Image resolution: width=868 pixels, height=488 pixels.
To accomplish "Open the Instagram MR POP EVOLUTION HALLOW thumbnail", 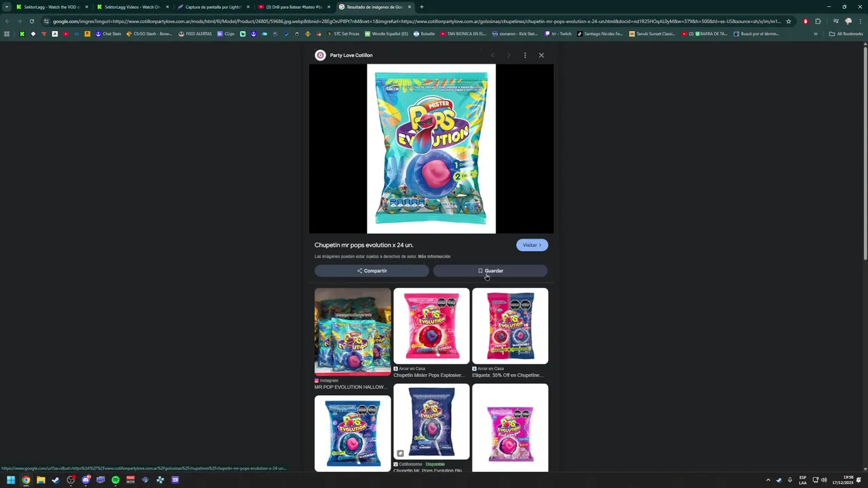I will (353, 331).
